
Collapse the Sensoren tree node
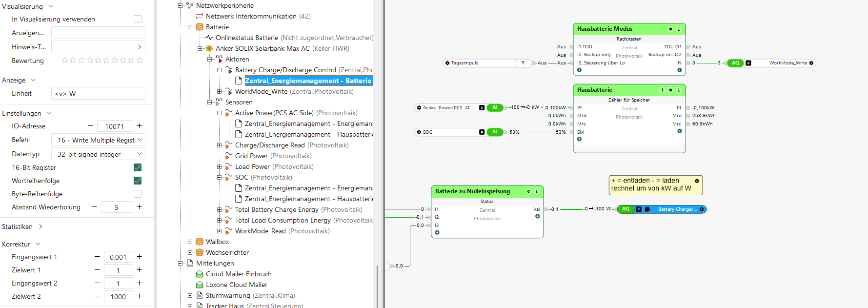pyautogui.click(x=209, y=102)
